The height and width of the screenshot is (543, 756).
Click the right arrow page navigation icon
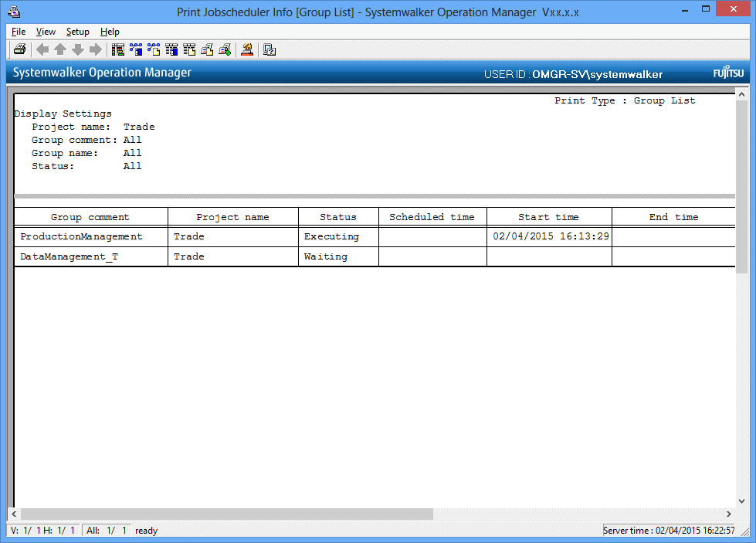(96, 49)
